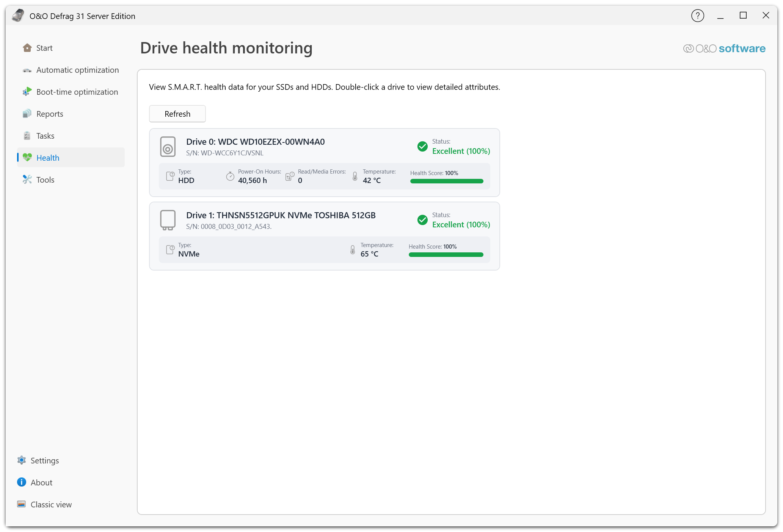Go to Boot-time optimization
Image resolution: width=783 pixels, height=532 pixels.
coord(71,92)
